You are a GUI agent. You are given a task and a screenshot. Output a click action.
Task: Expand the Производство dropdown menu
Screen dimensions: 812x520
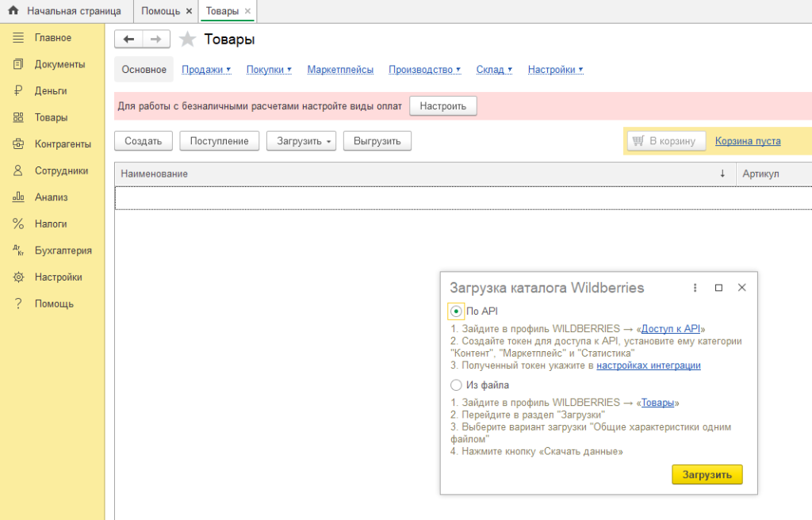point(425,70)
